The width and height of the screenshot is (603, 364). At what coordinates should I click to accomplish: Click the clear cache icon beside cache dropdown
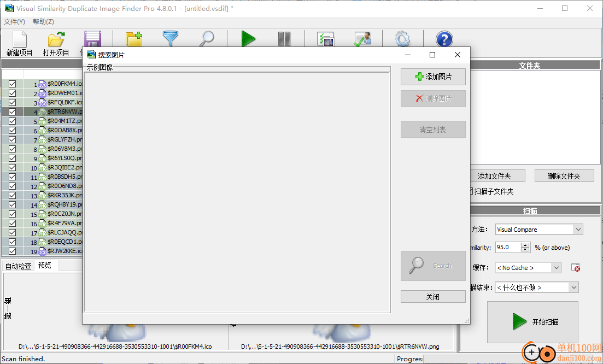[575, 267]
